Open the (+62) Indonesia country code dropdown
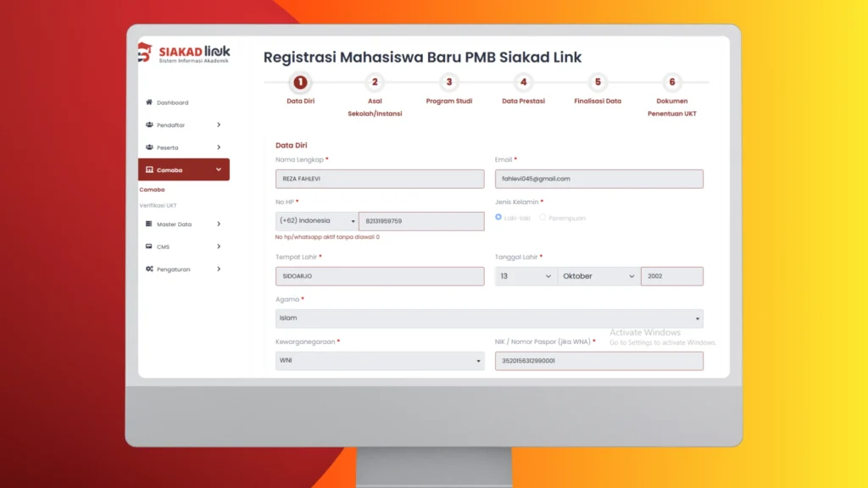 [x=317, y=221]
